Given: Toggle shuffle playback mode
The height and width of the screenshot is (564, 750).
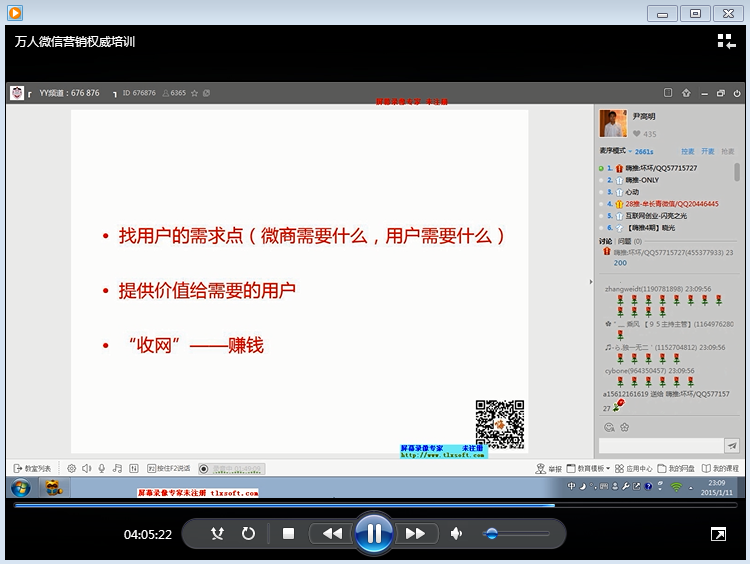Looking at the screenshot, I should pyautogui.click(x=217, y=534).
